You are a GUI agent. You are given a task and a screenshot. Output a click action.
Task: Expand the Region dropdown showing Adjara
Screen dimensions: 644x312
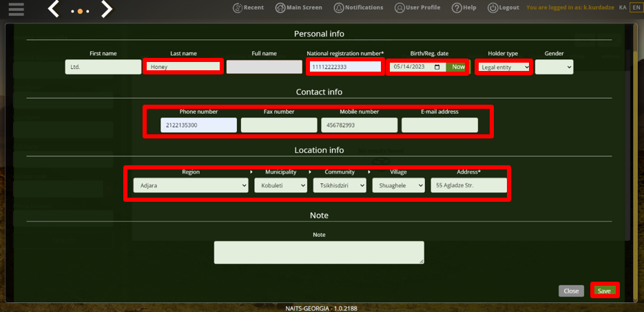tap(191, 185)
